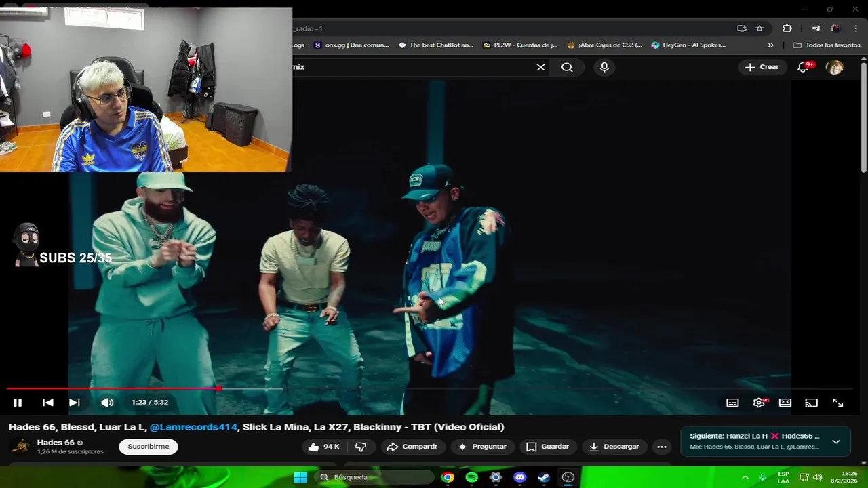Toggle subtitles on the video
The image size is (868, 488).
[x=732, y=403]
